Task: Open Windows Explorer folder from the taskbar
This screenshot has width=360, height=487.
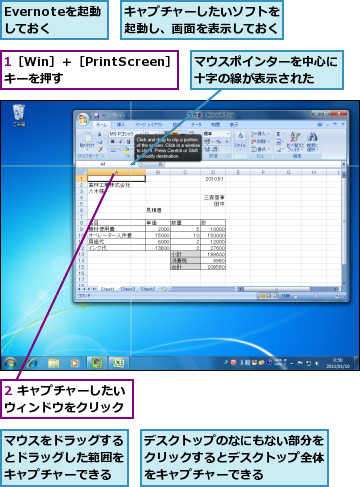Action: (x=53, y=363)
